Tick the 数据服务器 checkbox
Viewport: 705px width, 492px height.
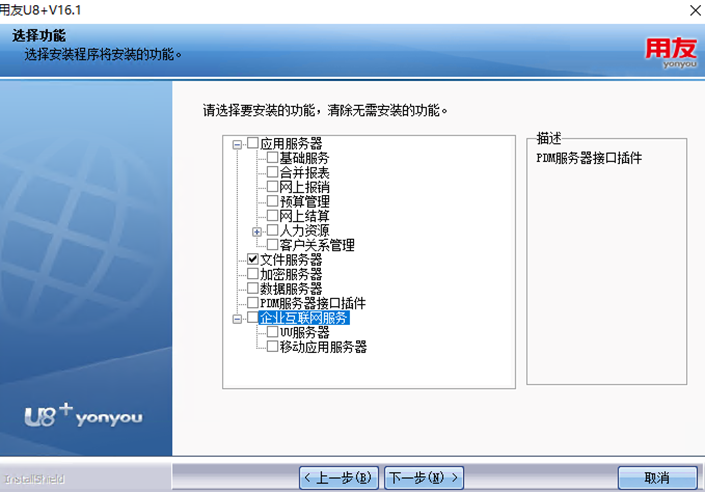(253, 288)
